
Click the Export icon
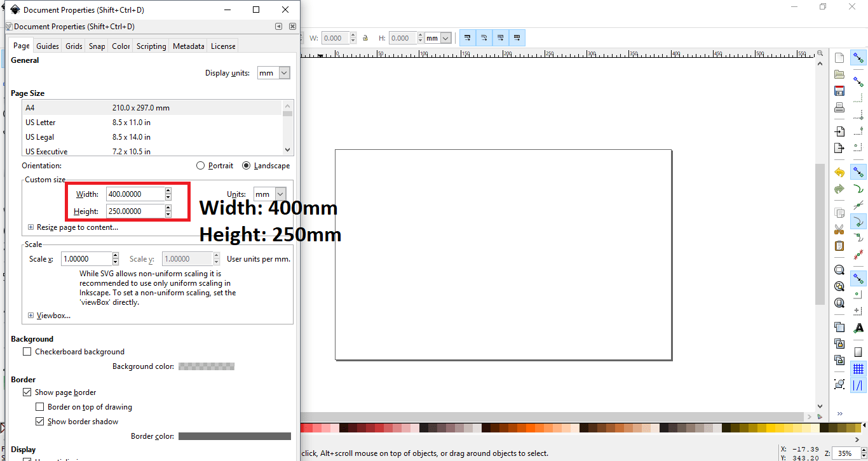point(839,148)
